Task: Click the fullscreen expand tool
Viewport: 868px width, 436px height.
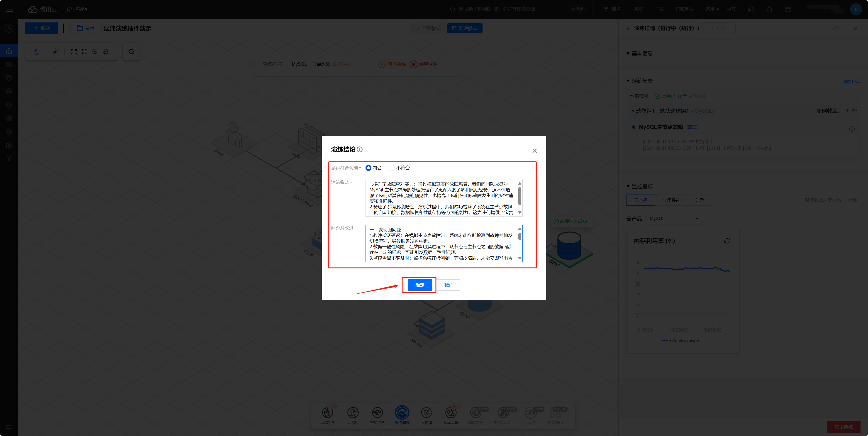Action: coord(74,51)
